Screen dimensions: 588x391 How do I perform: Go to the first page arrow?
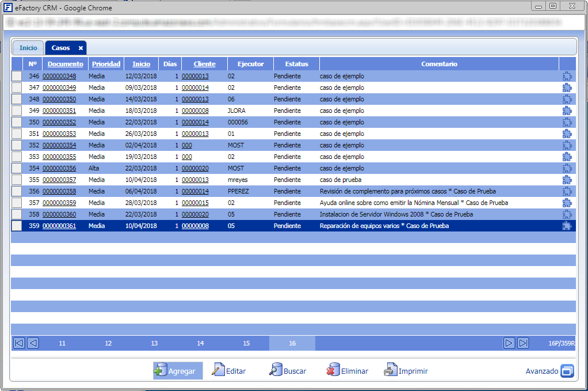(19, 343)
